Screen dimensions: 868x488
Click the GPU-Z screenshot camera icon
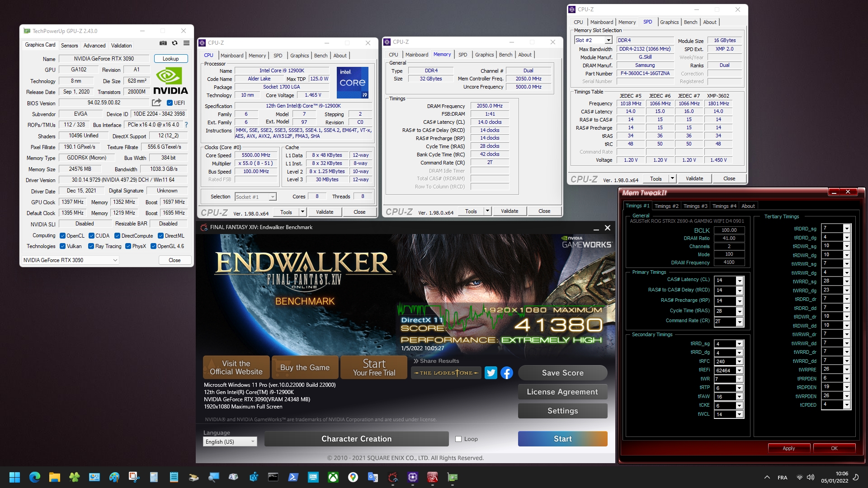[163, 43]
